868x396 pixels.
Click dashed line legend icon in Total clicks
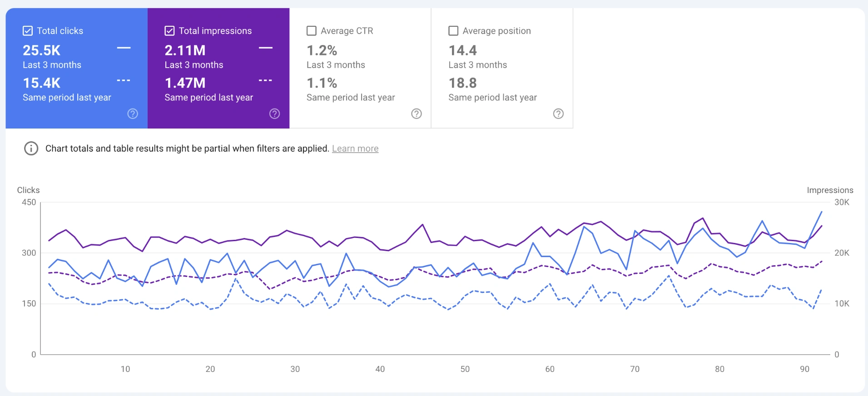124,80
